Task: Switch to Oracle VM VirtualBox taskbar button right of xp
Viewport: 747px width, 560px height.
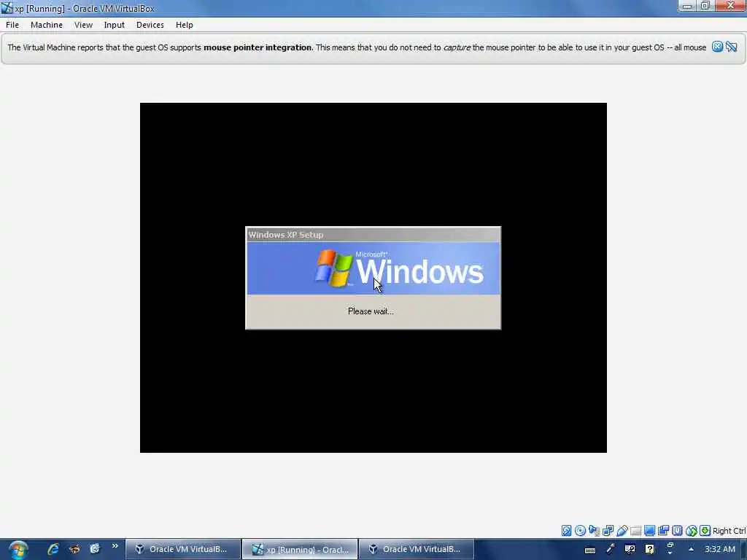Action: point(417,549)
